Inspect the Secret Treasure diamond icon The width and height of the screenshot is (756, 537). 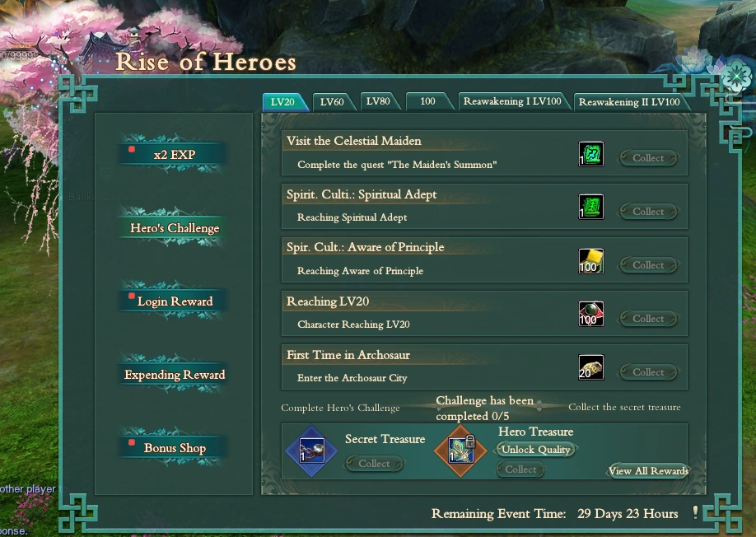[x=311, y=451]
